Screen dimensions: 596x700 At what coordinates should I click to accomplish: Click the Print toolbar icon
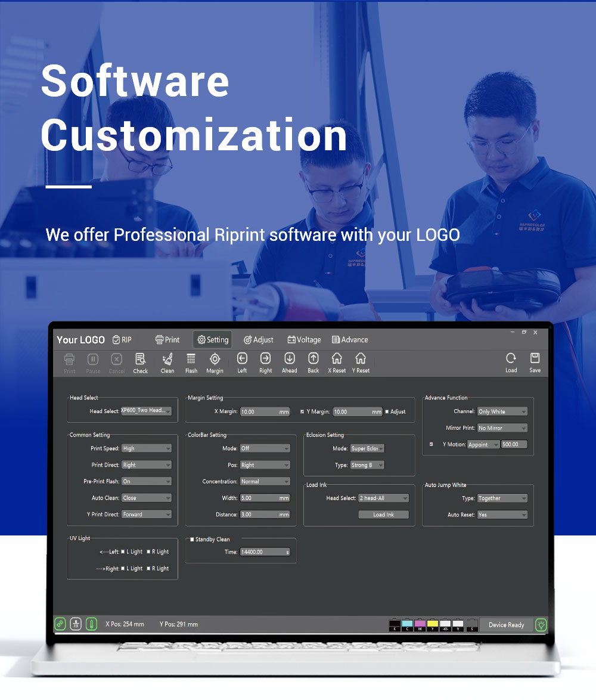point(69,363)
